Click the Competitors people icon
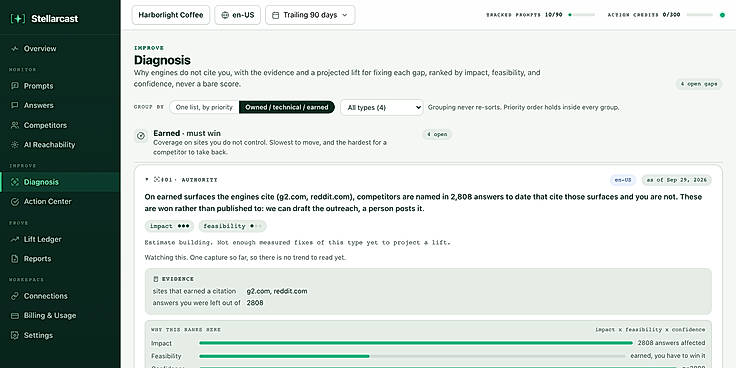The height and width of the screenshot is (368, 736). pyautogui.click(x=15, y=125)
